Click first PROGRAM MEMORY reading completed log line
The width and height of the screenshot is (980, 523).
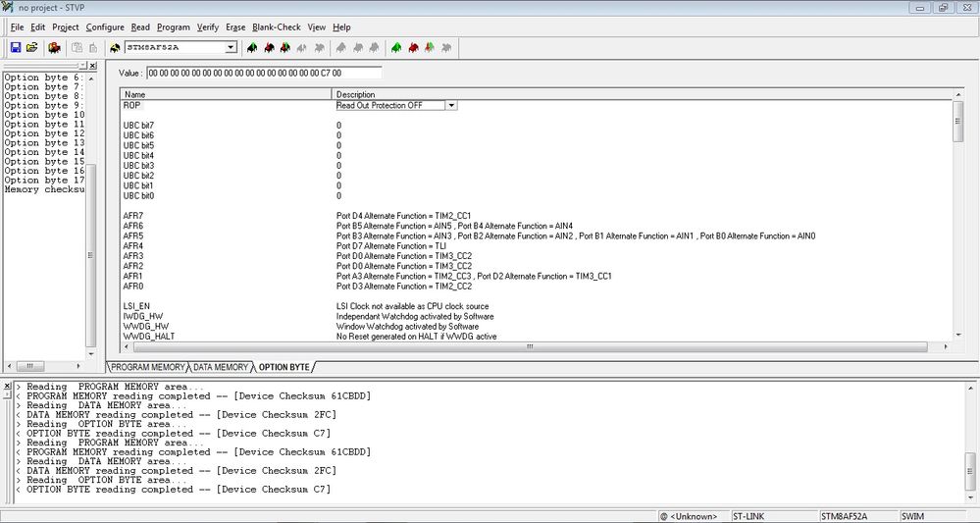(193, 396)
